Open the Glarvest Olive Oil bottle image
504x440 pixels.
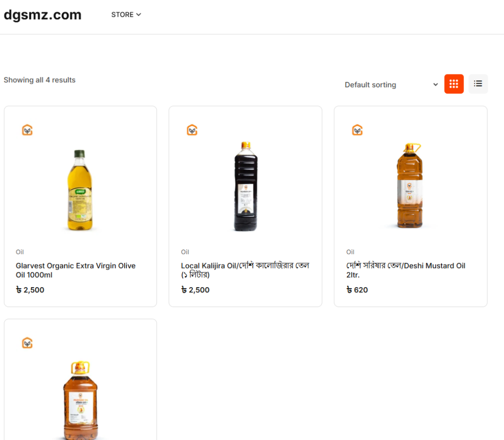pyautogui.click(x=80, y=190)
